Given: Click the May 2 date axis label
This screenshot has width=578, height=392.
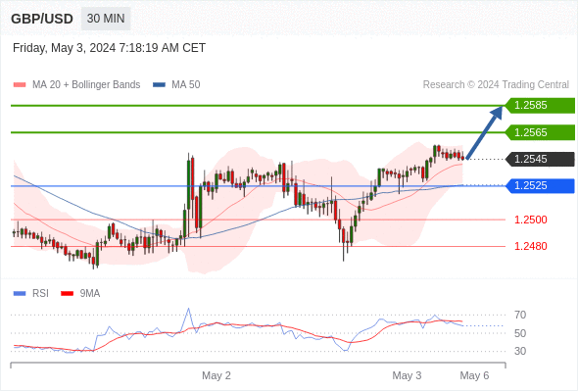Looking at the screenshot, I should coord(217,375).
